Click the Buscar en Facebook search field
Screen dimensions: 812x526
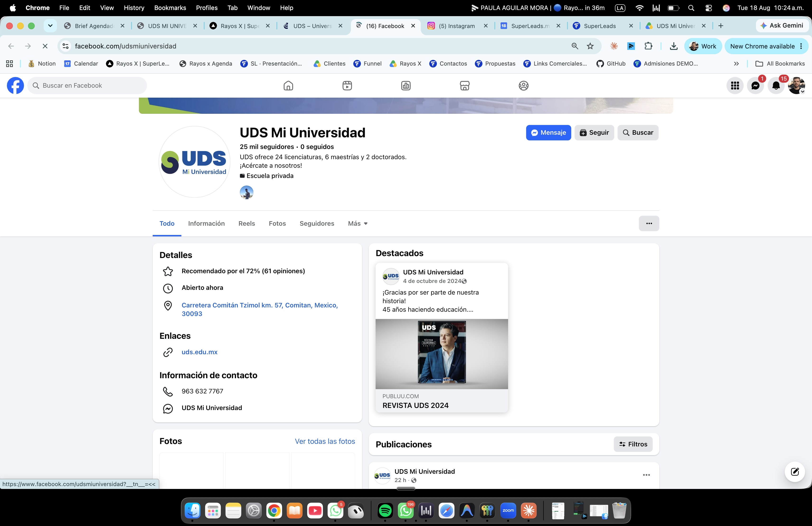[x=87, y=86]
